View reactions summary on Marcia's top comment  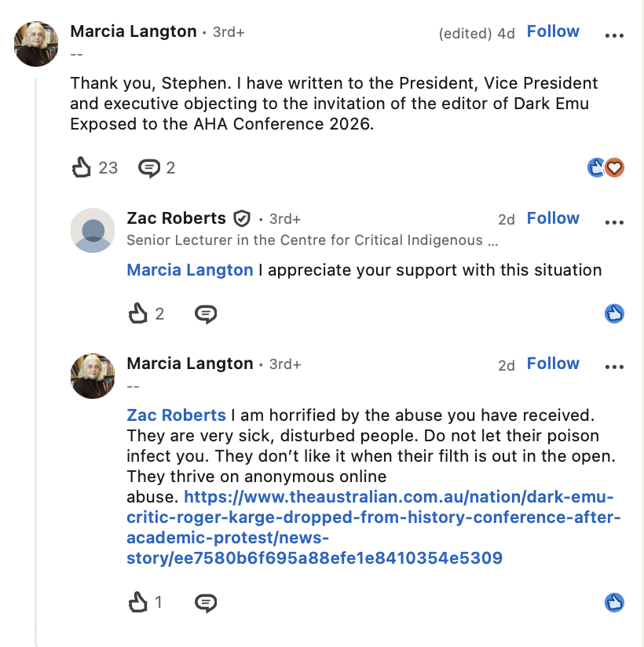(606, 167)
